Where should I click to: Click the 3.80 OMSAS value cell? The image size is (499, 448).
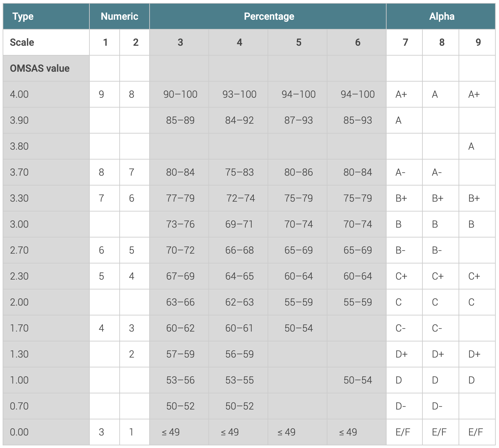pos(46,146)
